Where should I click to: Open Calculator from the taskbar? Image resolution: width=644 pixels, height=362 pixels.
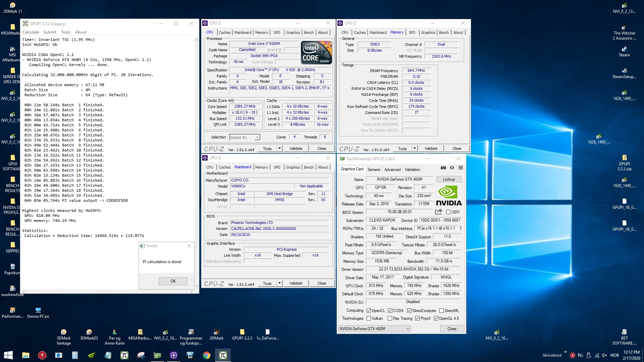[x=75, y=355]
